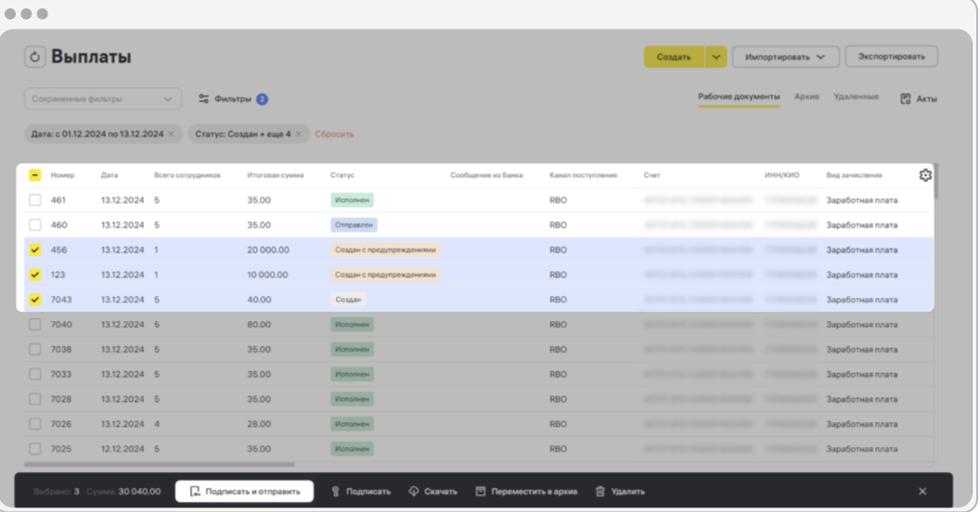Screen dimensions: 980x512
Task: Open the Сохраненные фильтры dropdown
Action: [102, 98]
